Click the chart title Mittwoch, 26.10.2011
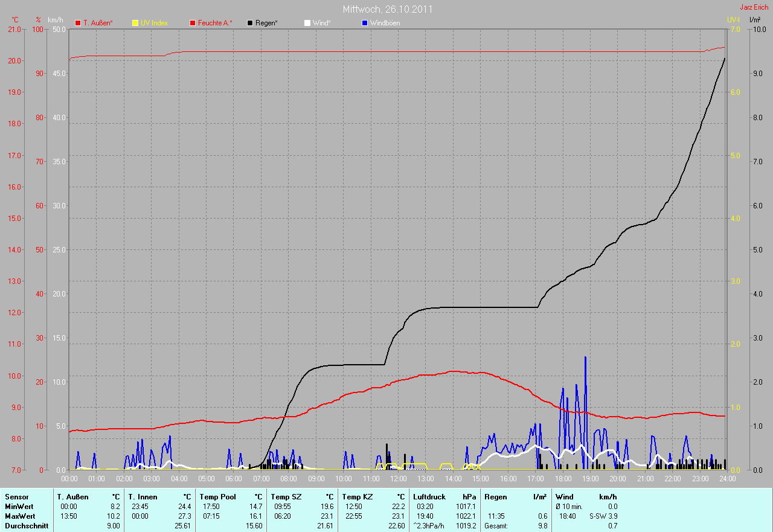Viewport: 773px width, 532px height. pyautogui.click(x=387, y=9)
